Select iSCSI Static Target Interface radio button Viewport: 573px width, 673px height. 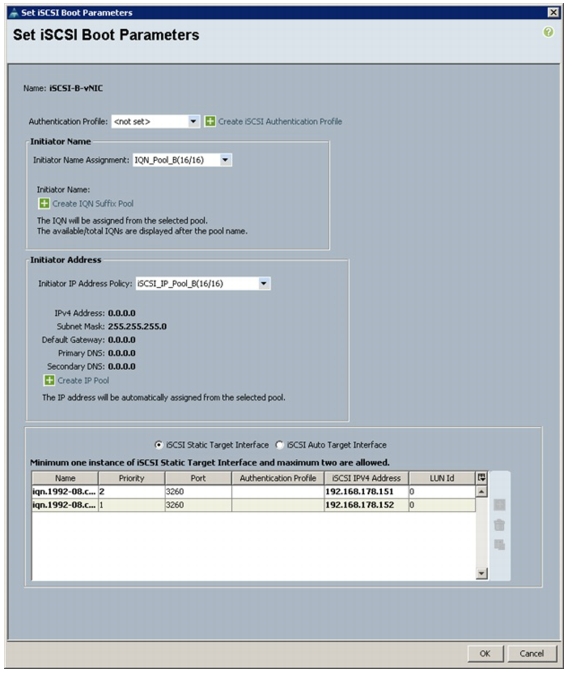[x=158, y=445]
